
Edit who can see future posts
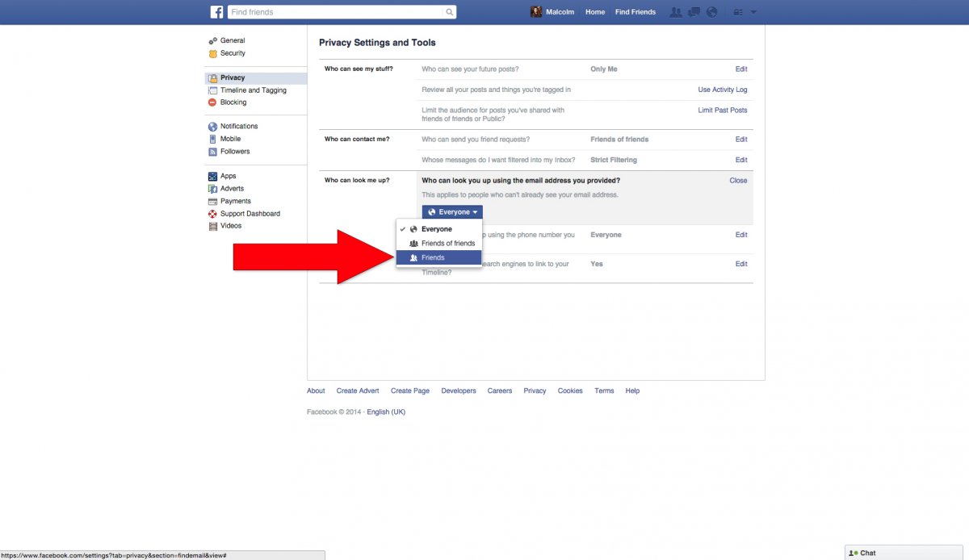tap(741, 69)
